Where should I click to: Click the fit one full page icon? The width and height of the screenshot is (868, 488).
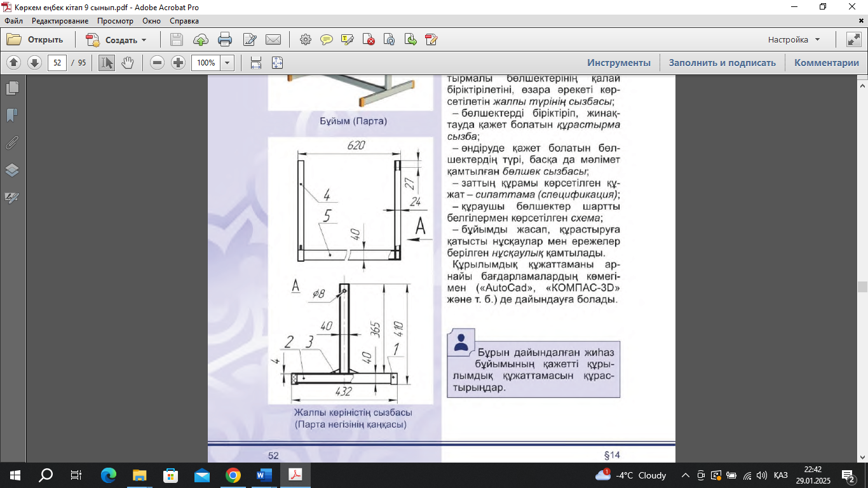(x=277, y=63)
